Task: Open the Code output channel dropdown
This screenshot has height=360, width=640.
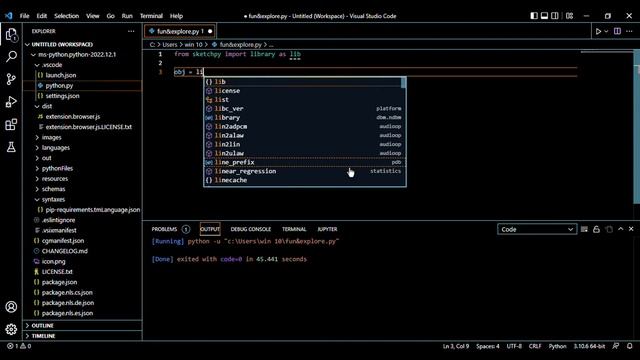Action: (537, 229)
